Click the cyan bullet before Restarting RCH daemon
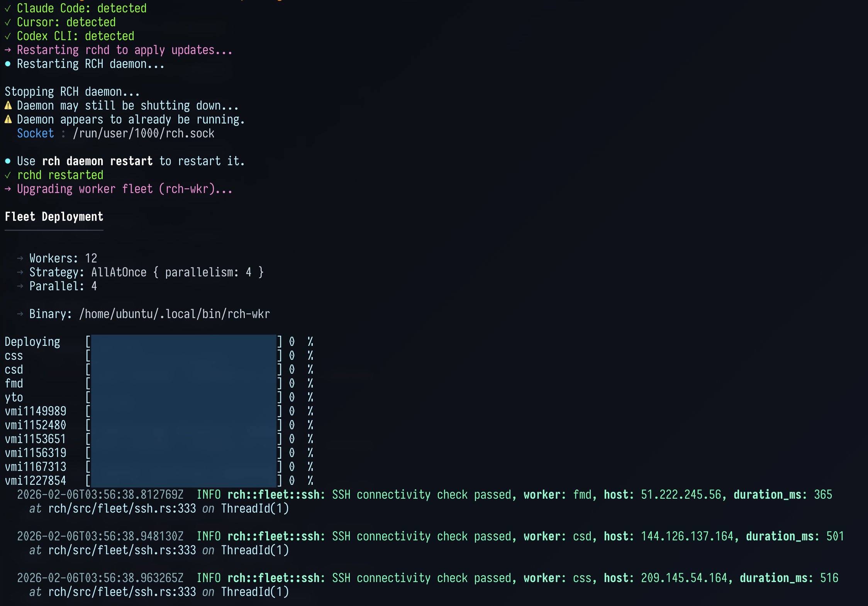This screenshot has height=606, width=868. pos(8,64)
